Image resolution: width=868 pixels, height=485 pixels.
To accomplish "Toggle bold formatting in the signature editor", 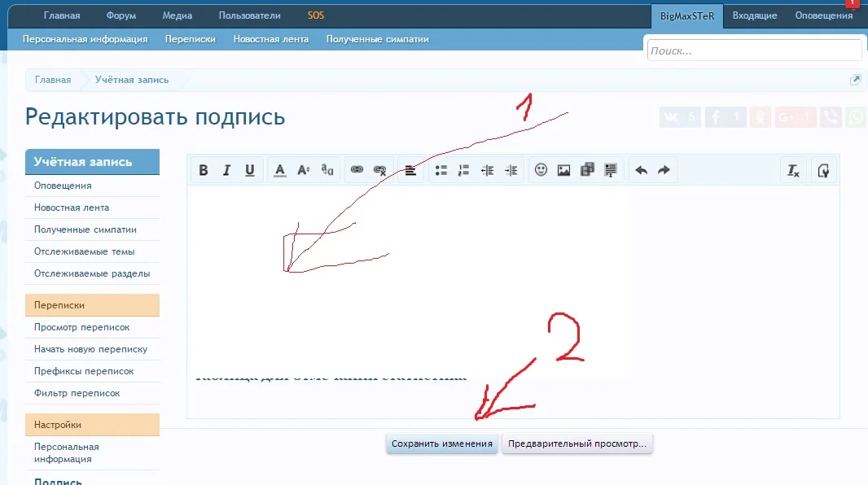I will coord(204,170).
